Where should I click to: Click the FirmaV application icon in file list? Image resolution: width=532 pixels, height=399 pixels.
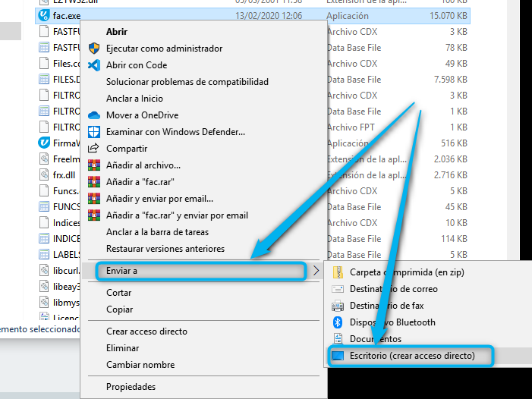pyautogui.click(x=44, y=143)
